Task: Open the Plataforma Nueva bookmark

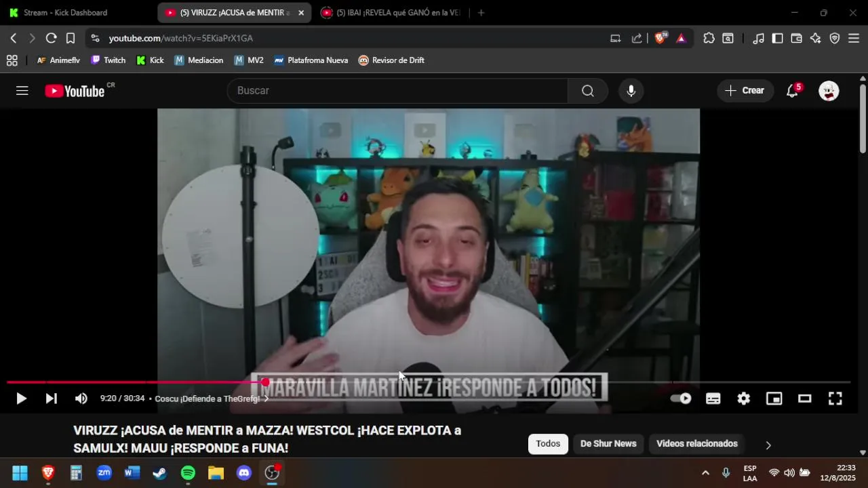Action: coord(311,60)
